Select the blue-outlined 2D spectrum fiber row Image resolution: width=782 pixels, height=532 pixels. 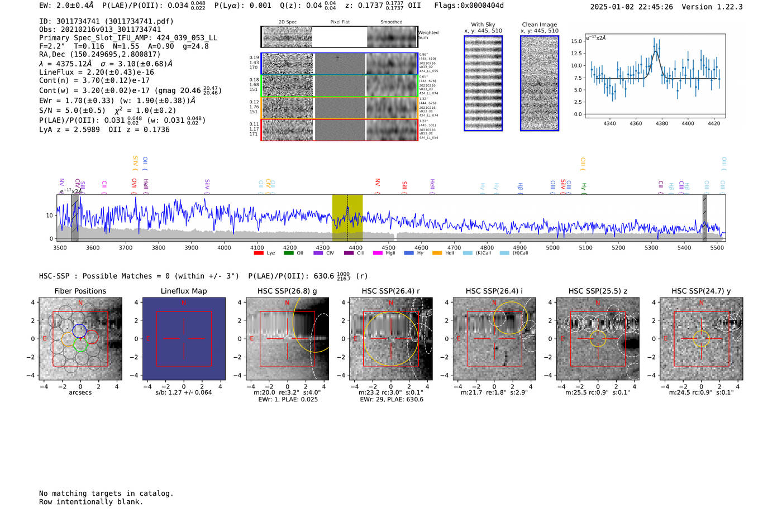339,64
